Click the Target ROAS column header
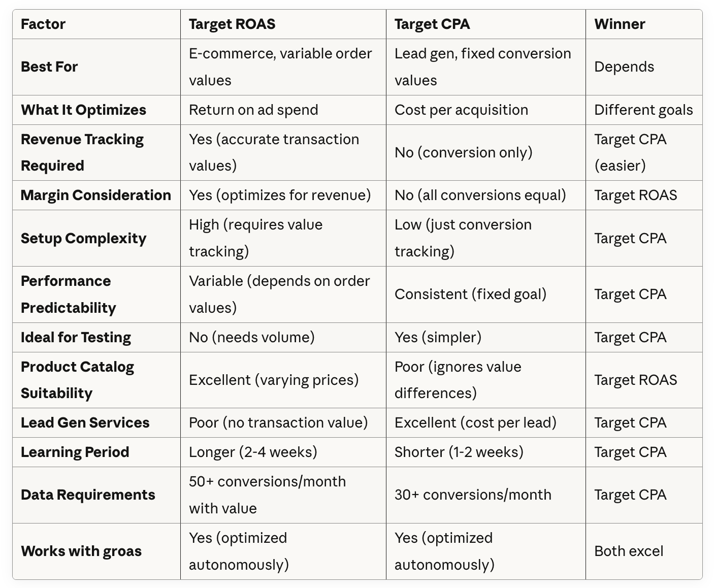The height and width of the screenshot is (588, 715). pos(232,24)
